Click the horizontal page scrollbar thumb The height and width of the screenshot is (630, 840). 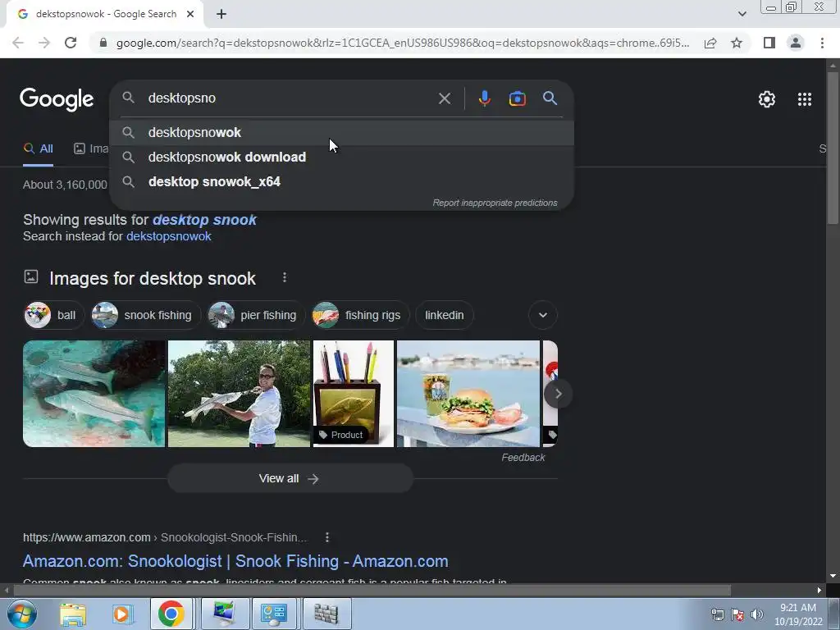pos(372,591)
